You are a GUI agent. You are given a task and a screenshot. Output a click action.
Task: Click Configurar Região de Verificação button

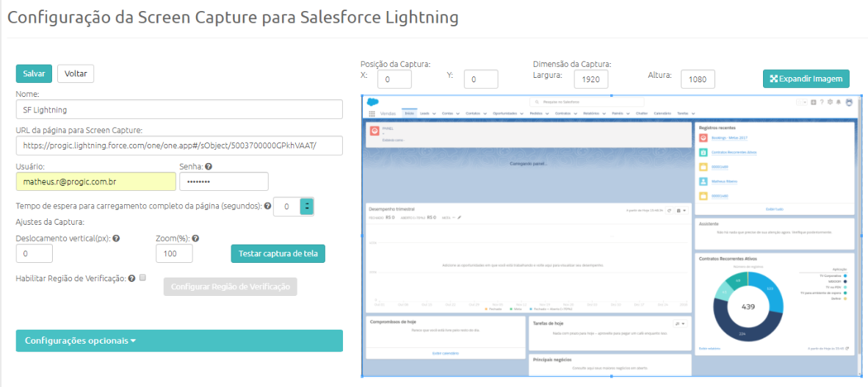click(x=231, y=287)
